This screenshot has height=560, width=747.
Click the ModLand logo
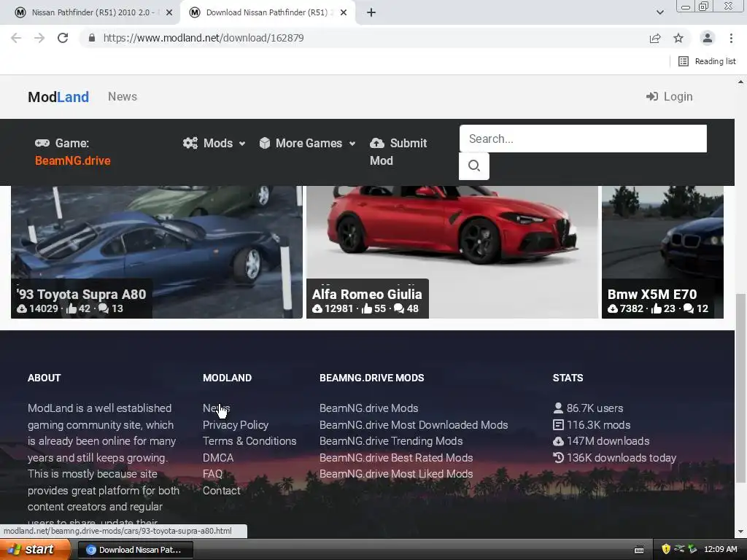[58, 97]
